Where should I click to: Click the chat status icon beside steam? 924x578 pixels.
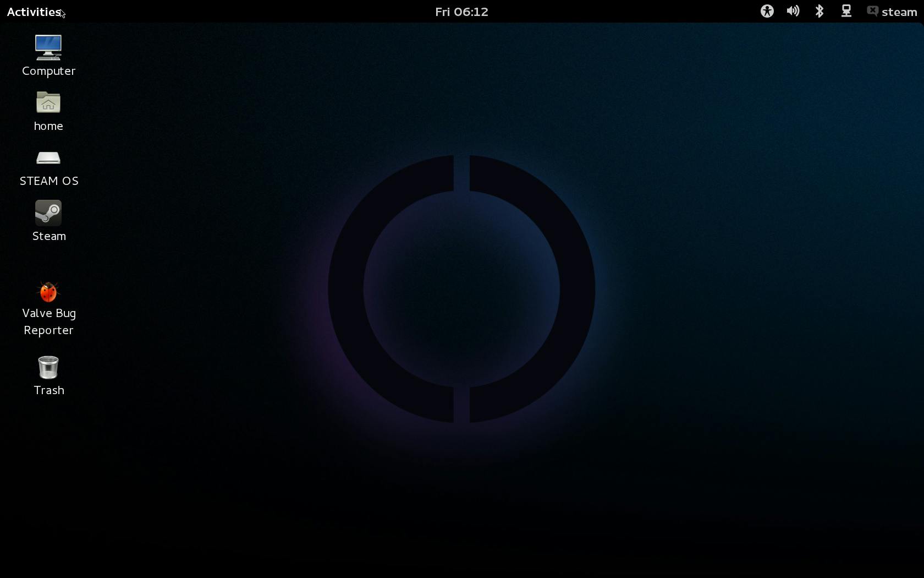873,12
